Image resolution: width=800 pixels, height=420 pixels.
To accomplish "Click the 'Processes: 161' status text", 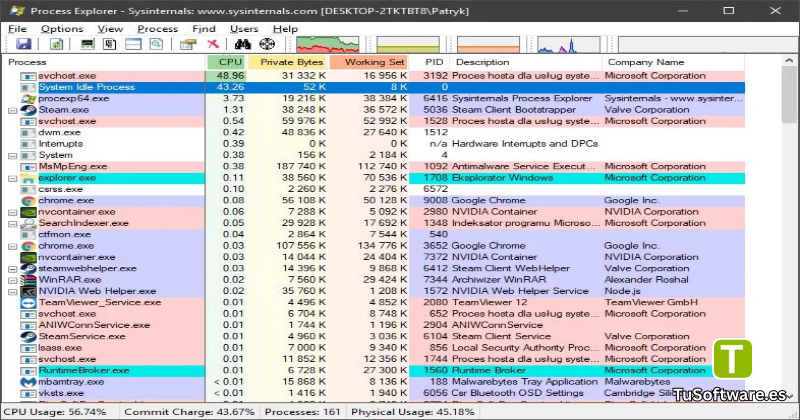I will tap(303, 412).
